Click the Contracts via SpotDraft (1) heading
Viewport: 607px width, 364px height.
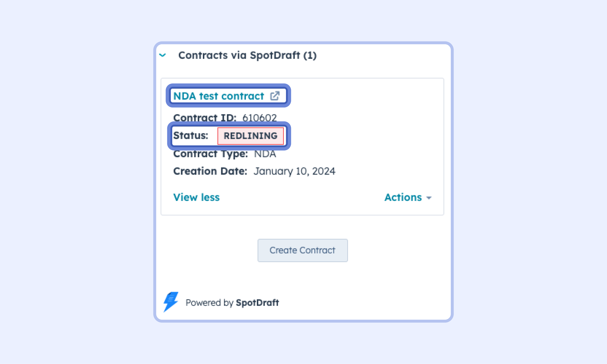247,55
